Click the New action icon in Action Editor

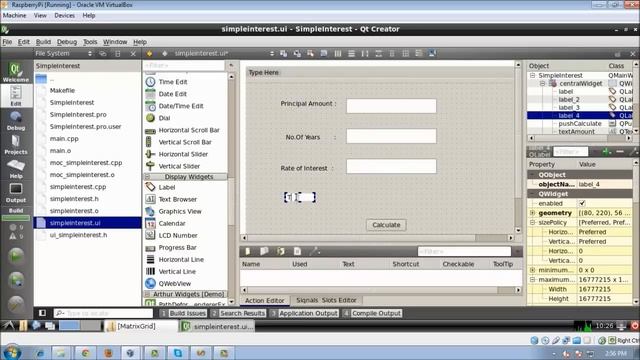248,251
